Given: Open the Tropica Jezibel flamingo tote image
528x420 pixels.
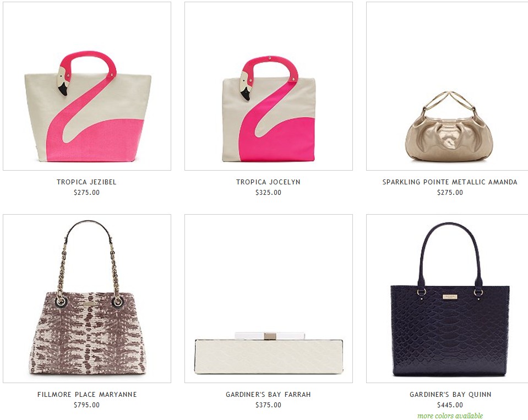Looking at the screenshot, I should (x=87, y=86).
